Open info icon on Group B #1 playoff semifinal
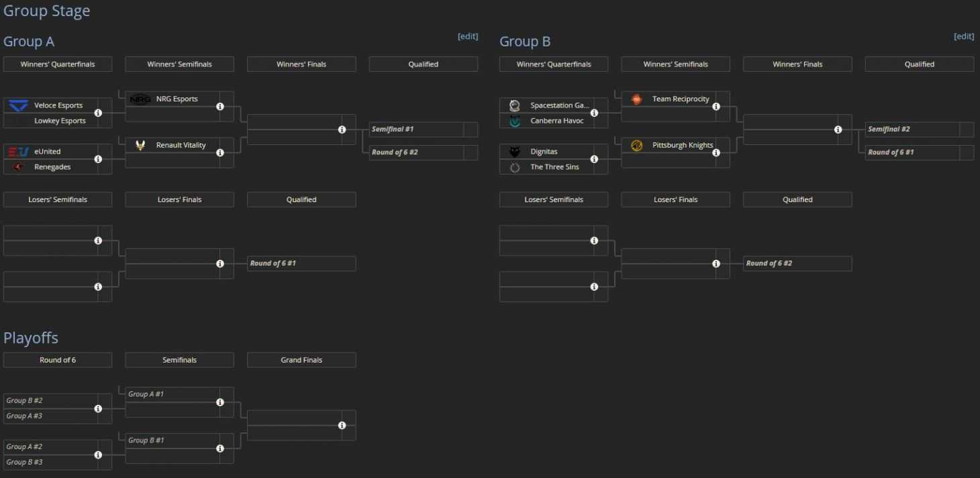Screen dimensions: 980x478 [x=219, y=448]
